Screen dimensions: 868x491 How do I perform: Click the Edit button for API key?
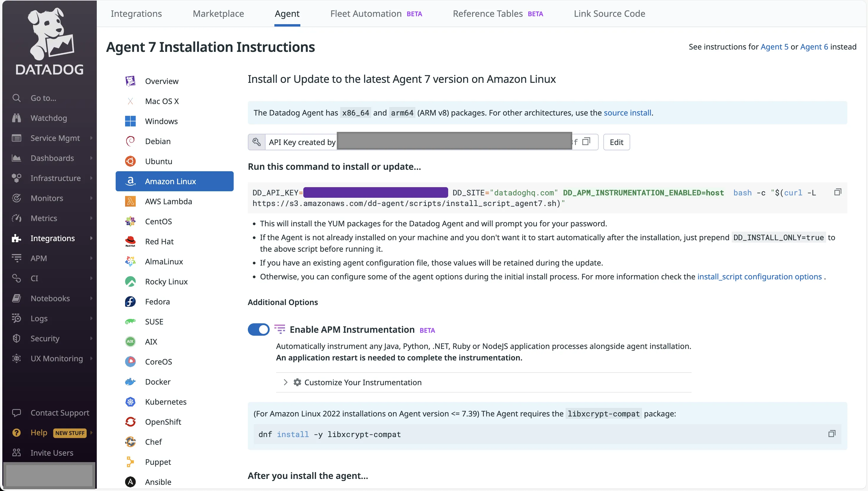coord(616,142)
